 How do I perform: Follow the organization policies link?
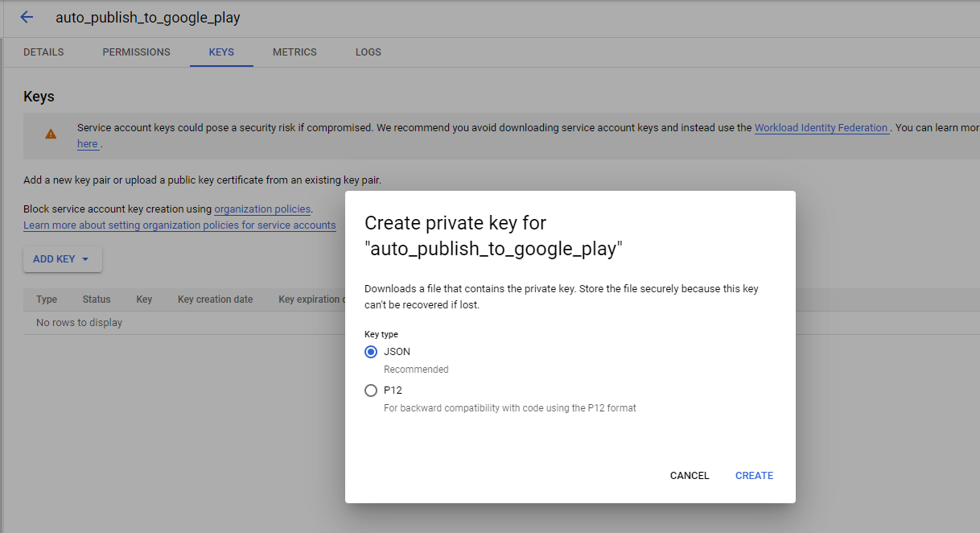pyautogui.click(x=262, y=209)
